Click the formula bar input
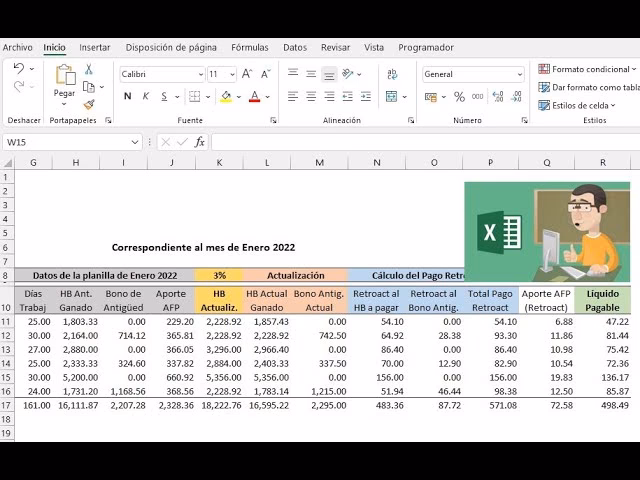The height and width of the screenshot is (480, 640). click(425, 142)
